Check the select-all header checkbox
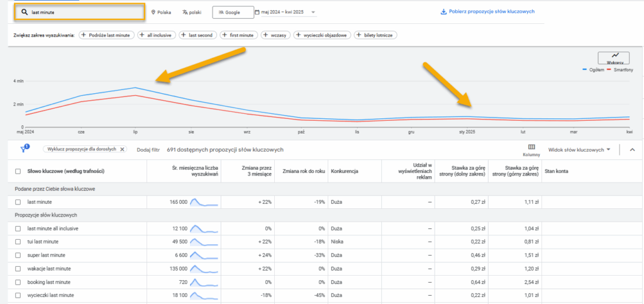644x304 pixels. click(x=18, y=171)
